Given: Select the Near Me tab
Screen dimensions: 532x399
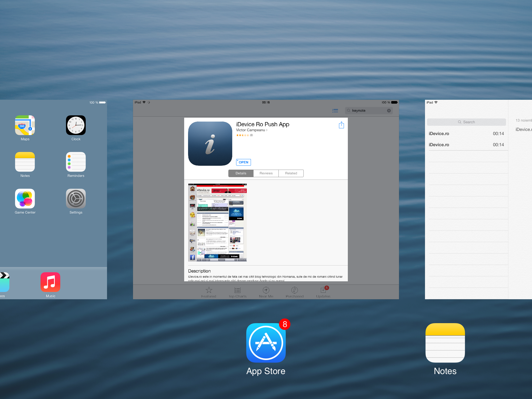Looking at the screenshot, I should pyautogui.click(x=266, y=292).
